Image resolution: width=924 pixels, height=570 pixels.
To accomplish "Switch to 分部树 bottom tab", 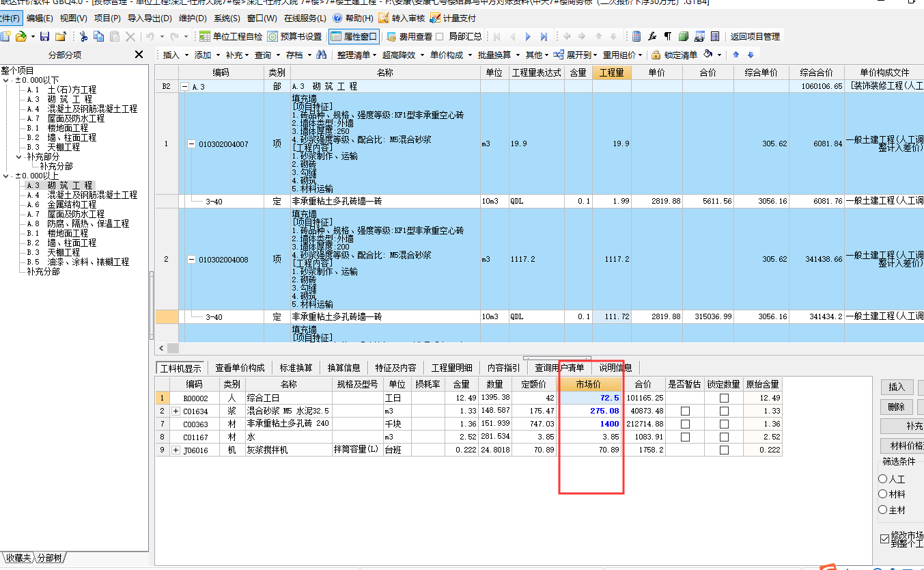I will [49, 558].
